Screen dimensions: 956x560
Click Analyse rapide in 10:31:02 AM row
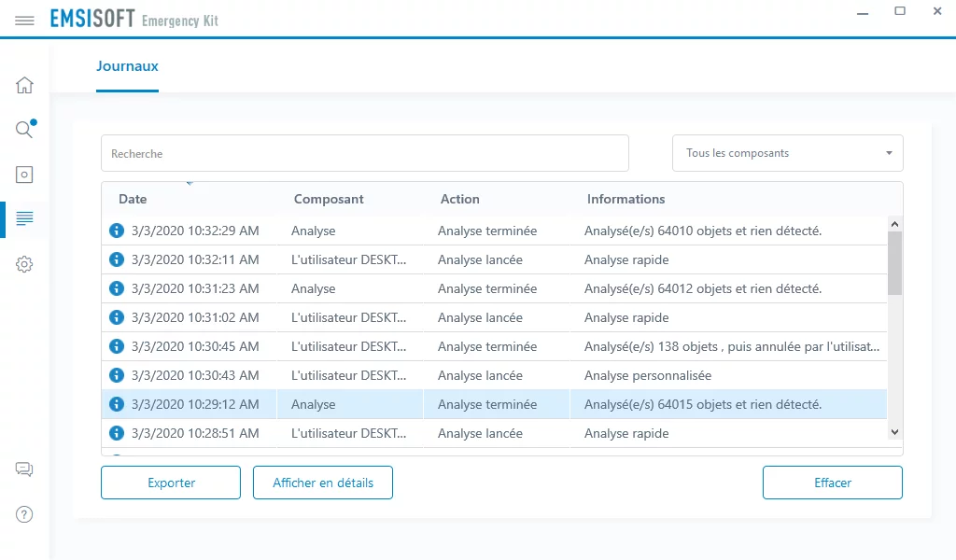[x=626, y=317]
